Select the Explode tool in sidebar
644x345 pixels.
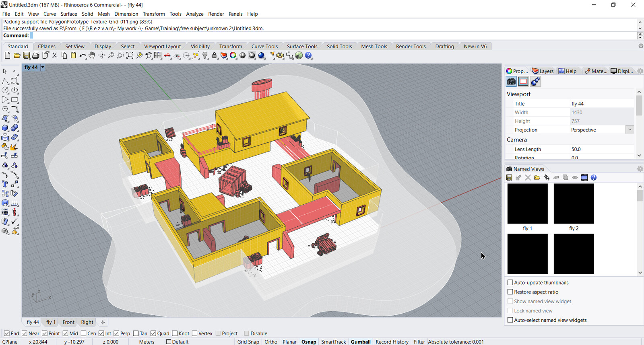[x=14, y=146]
